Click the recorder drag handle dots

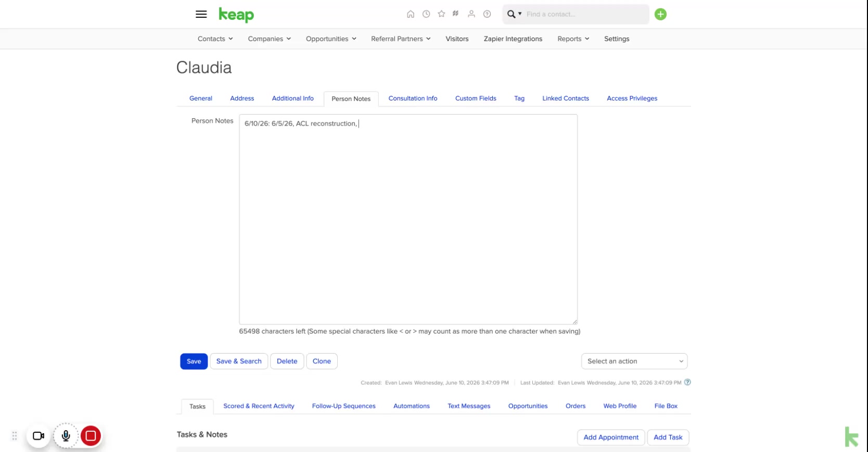tap(15, 436)
